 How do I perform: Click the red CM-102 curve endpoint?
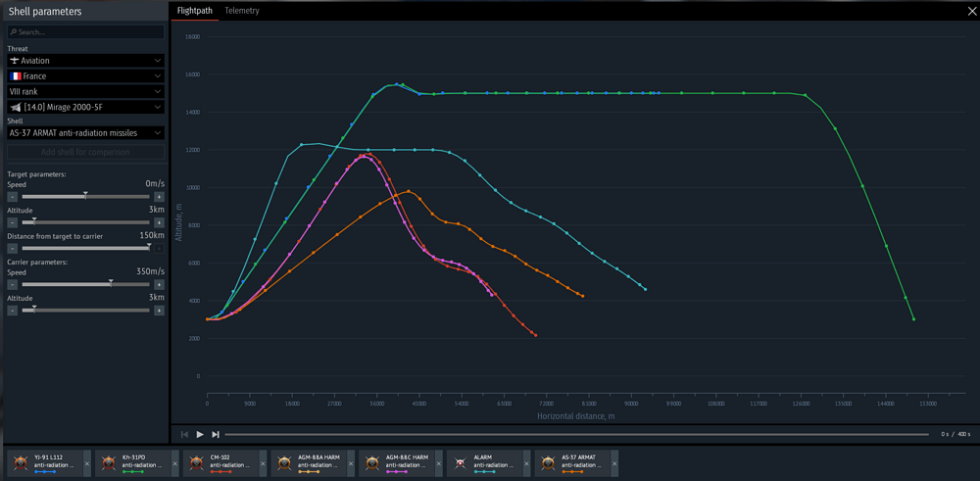click(x=536, y=335)
